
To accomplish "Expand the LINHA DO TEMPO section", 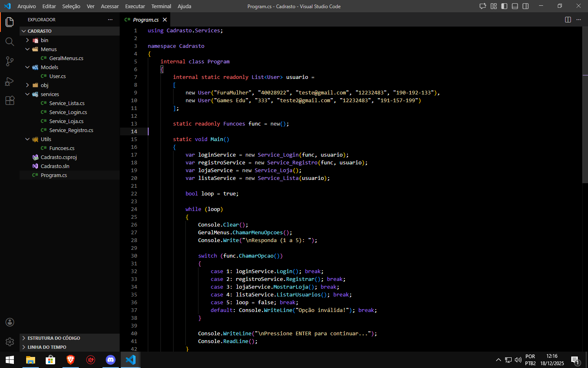I will [x=69, y=347].
